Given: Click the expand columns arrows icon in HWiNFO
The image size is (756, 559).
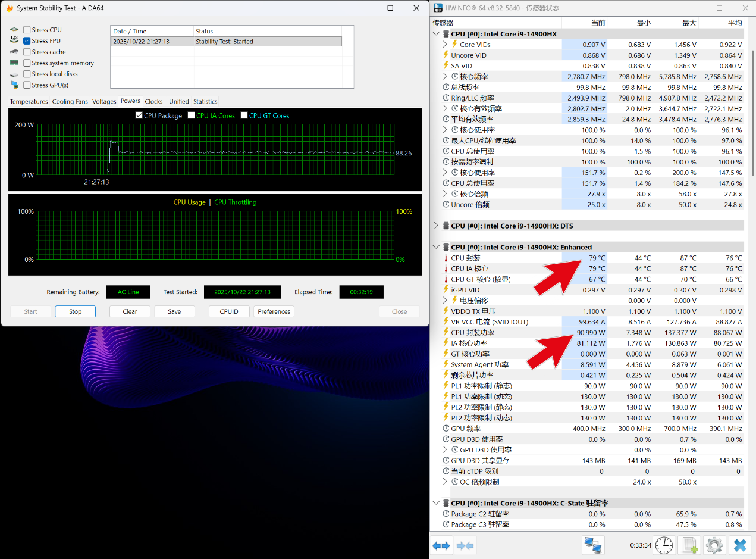Looking at the screenshot, I should tap(441, 545).
